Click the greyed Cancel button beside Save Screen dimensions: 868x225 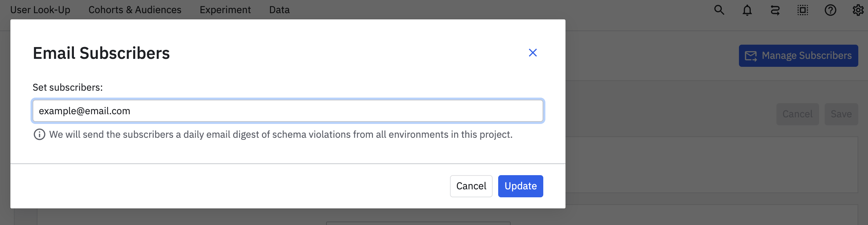[x=797, y=114]
